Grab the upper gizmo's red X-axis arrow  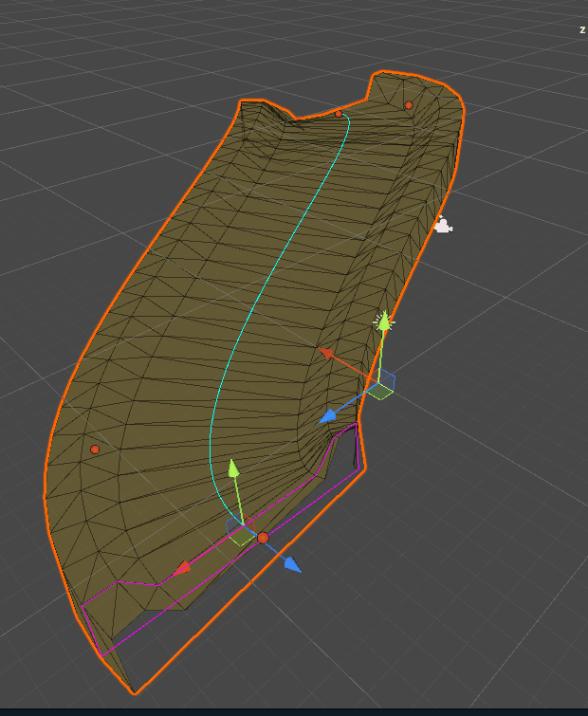(327, 354)
